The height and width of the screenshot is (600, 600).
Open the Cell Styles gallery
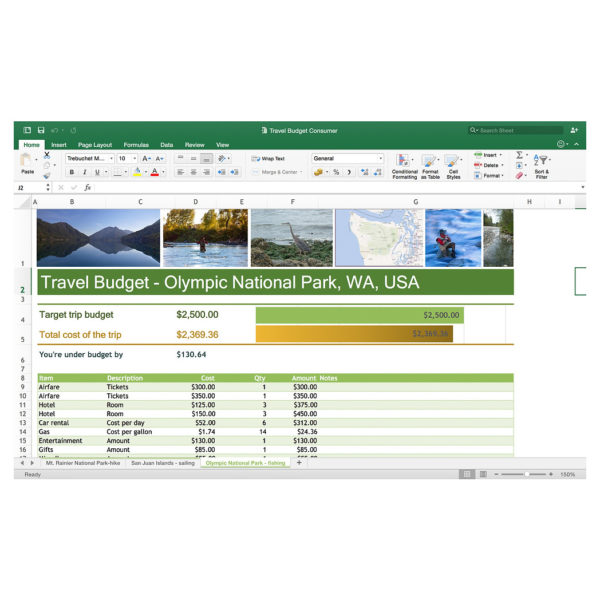(x=453, y=166)
